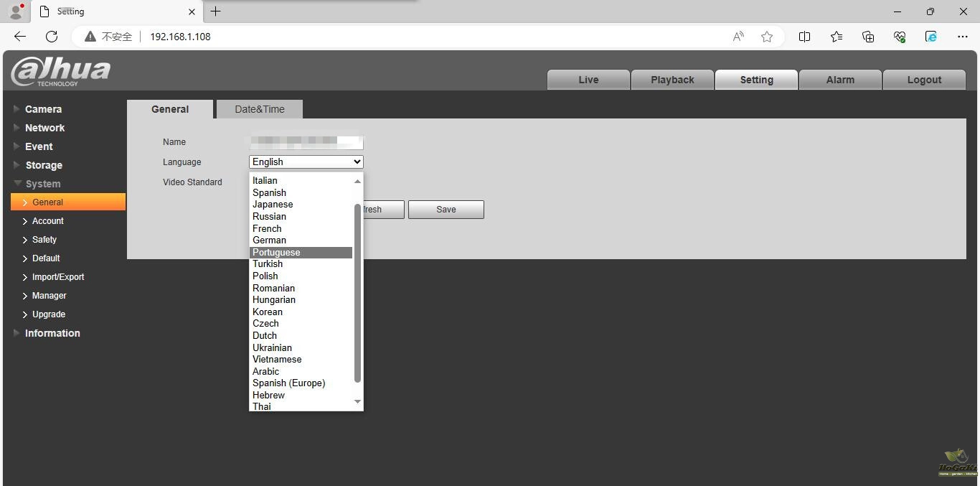
Task: Collapse the System menu section
Action: (x=42, y=184)
